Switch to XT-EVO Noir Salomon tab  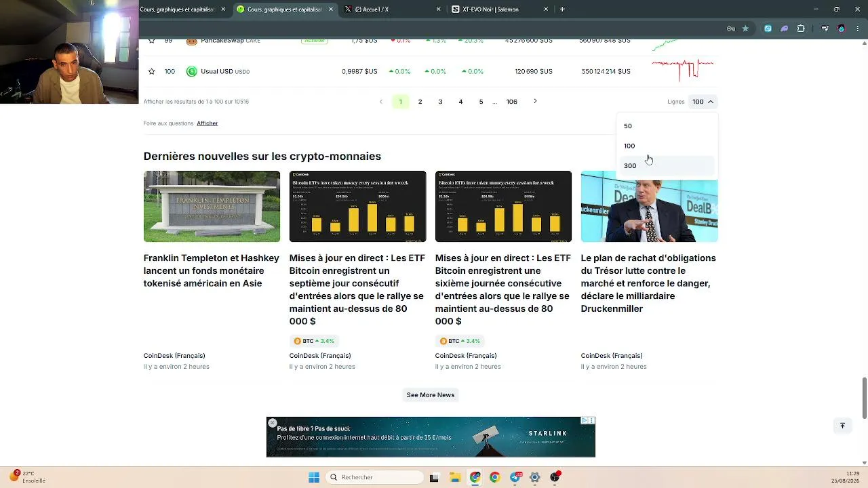(x=499, y=9)
